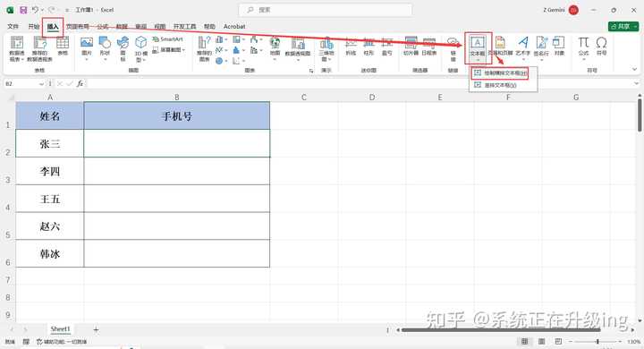Screen dimensions: 644x349
Task: Switch to the Home tab
Action: point(34,26)
